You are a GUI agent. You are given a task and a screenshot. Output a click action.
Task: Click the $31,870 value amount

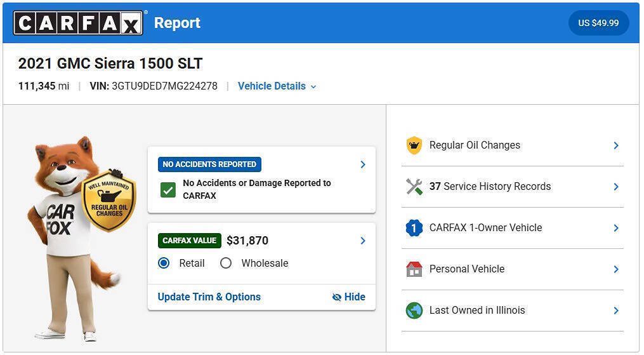[247, 240]
